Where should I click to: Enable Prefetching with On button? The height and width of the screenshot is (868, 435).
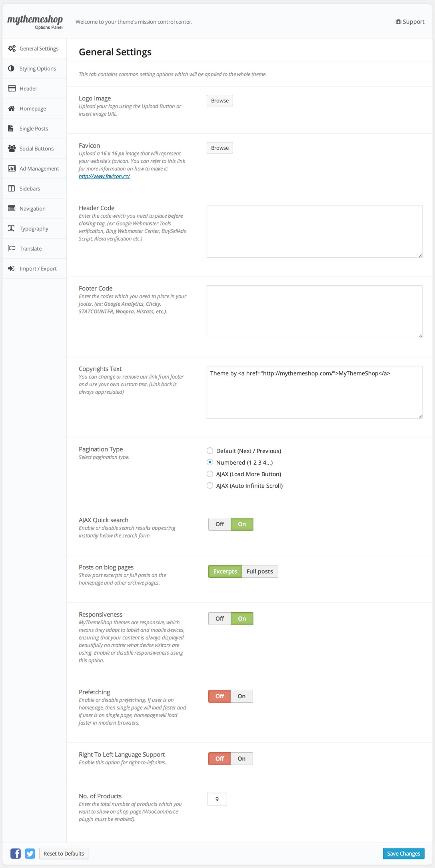coord(241,696)
